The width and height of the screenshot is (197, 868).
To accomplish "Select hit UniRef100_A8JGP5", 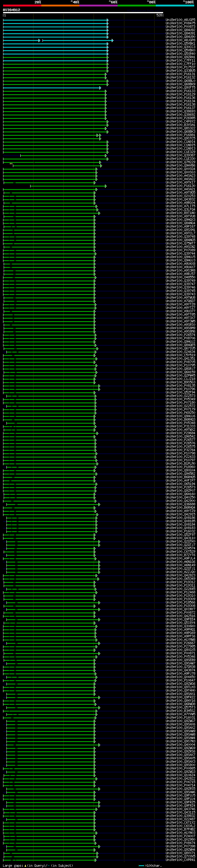I will pos(180,20).
